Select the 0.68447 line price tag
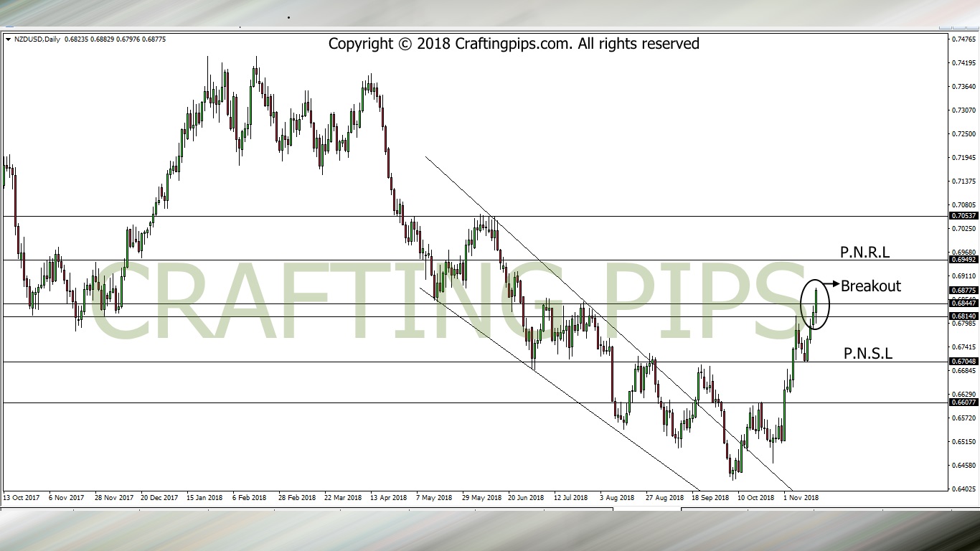The width and height of the screenshot is (980, 551). (963, 303)
